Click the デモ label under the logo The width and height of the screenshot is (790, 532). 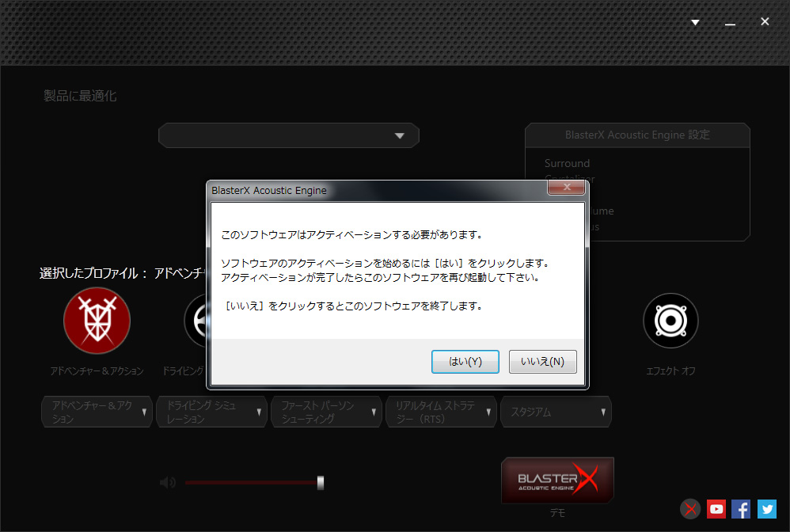tap(557, 513)
